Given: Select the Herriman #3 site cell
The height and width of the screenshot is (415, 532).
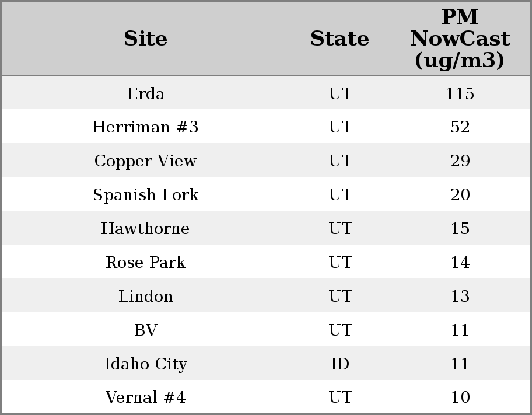Looking at the screenshot, I should 146,127.
